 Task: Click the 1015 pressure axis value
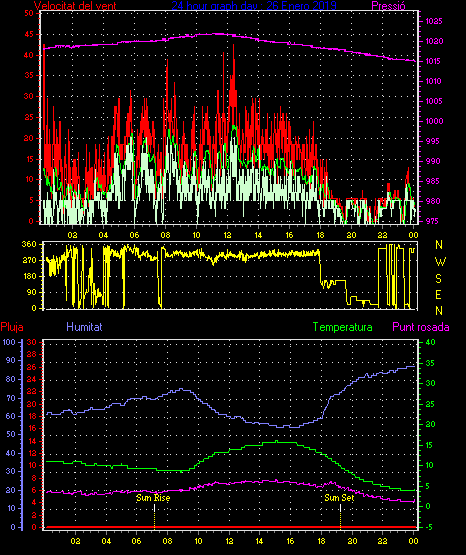pyautogui.click(x=434, y=61)
